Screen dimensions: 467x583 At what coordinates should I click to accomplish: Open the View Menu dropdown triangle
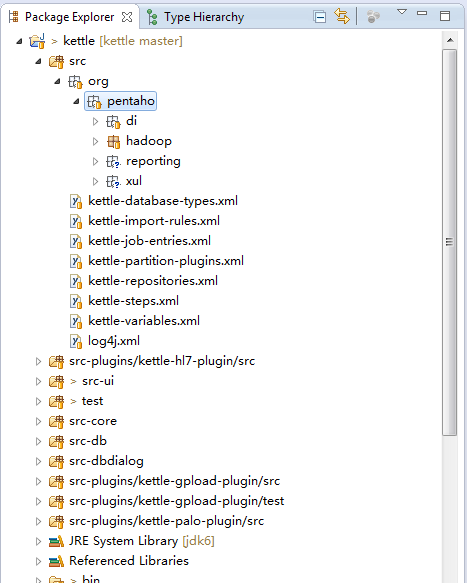pyautogui.click(x=402, y=12)
